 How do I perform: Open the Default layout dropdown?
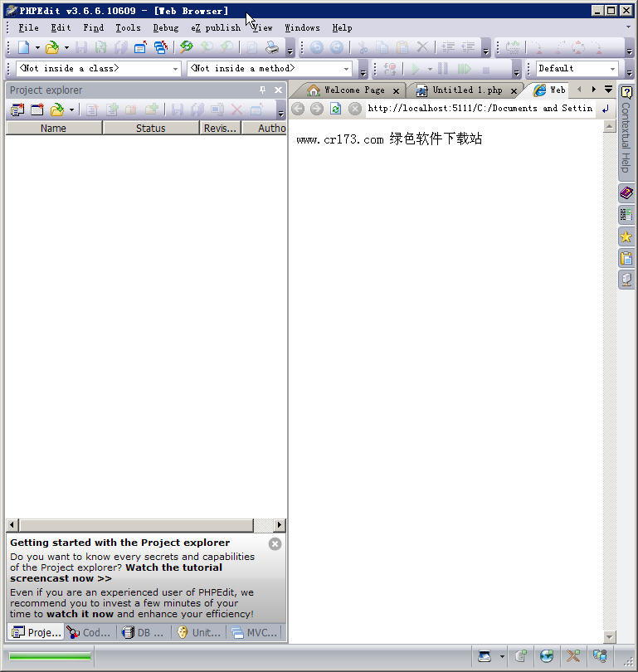click(x=612, y=69)
